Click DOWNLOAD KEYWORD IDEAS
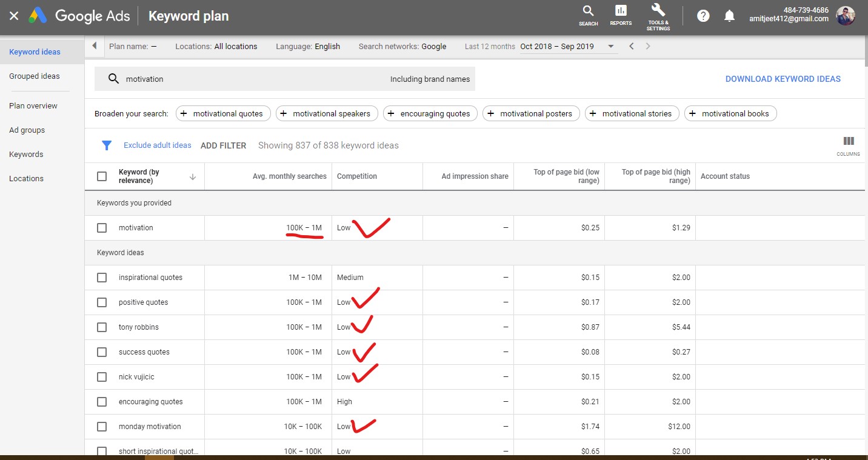 click(783, 79)
